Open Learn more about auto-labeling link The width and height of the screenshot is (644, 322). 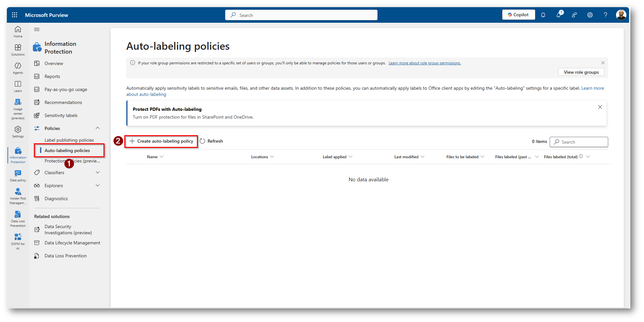point(593,88)
